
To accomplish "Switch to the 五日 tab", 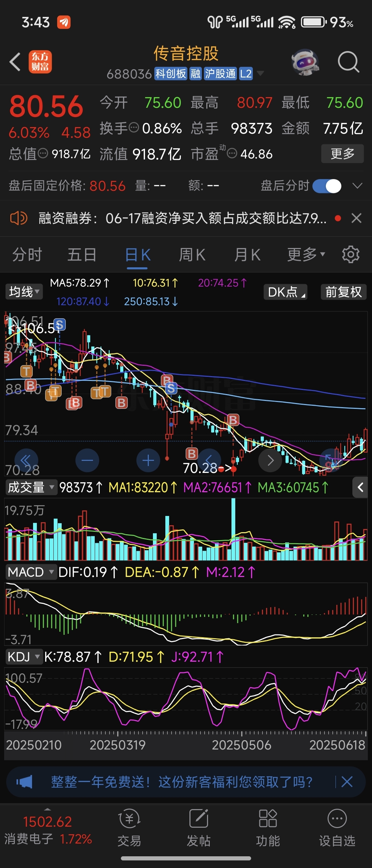I will (82, 255).
